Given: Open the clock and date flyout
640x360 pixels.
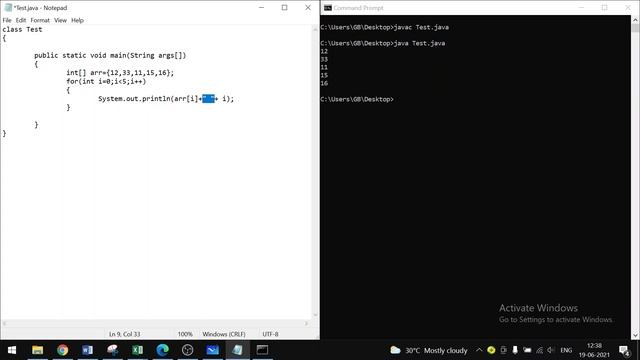Looking at the screenshot, I should coord(594,350).
